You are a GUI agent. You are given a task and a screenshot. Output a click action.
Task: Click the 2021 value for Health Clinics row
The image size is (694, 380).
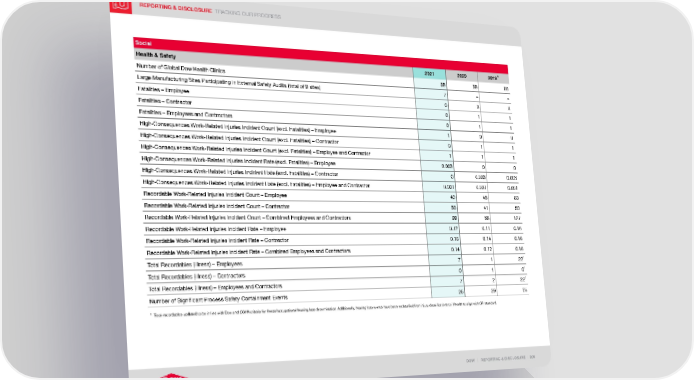[x=442, y=84]
